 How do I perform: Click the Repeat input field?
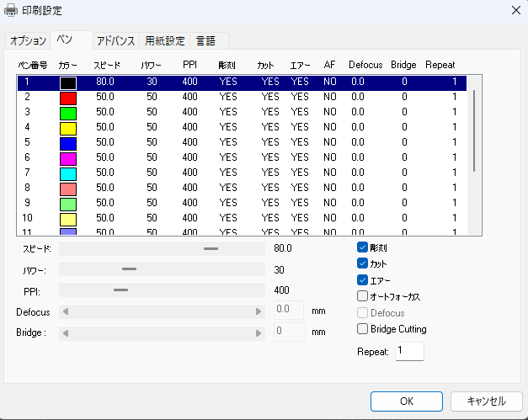coord(409,351)
